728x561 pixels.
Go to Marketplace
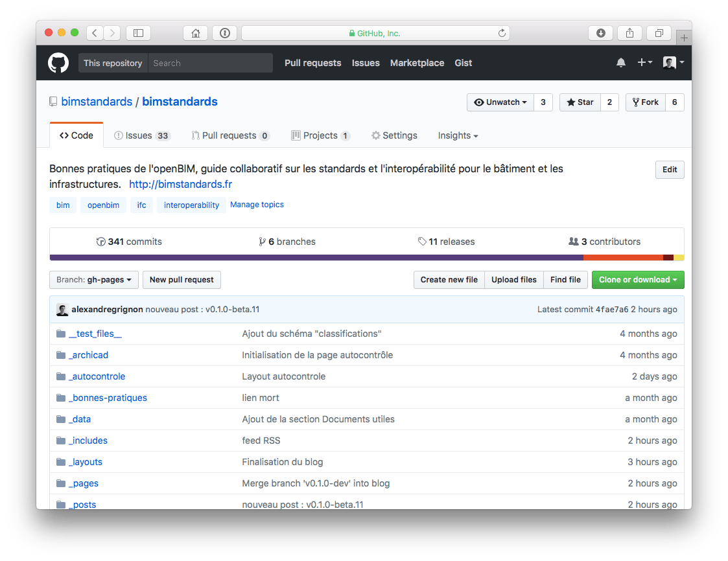(417, 63)
